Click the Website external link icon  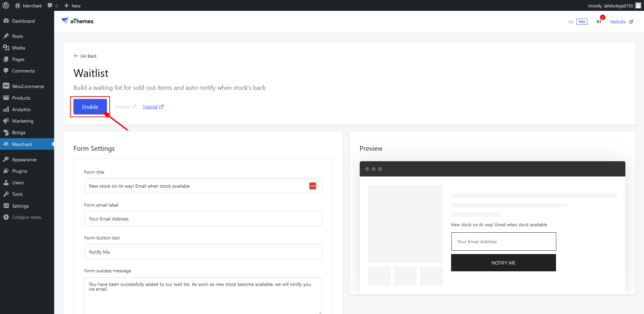631,22
